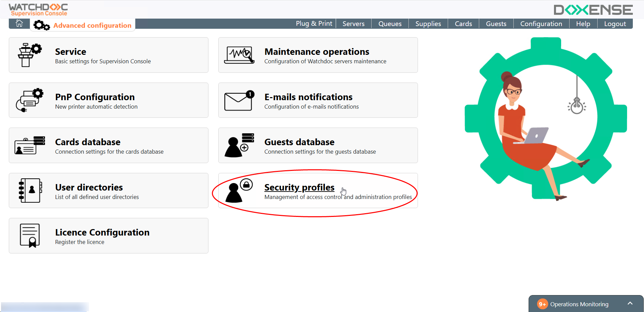Image resolution: width=644 pixels, height=312 pixels.
Task: Click the Licence Configuration certificate icon
Action: (x=30, y=236)
